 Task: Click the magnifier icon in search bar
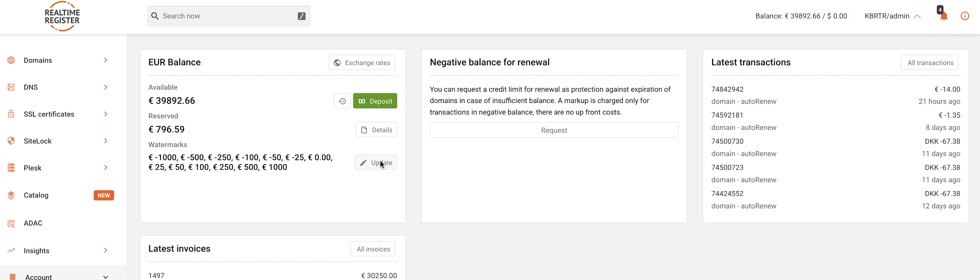pyautogui.click(x=155, y=16)
